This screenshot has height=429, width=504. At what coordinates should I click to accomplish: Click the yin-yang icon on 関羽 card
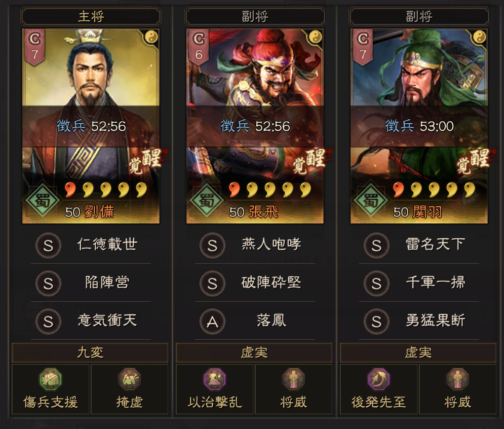[479, 37]
